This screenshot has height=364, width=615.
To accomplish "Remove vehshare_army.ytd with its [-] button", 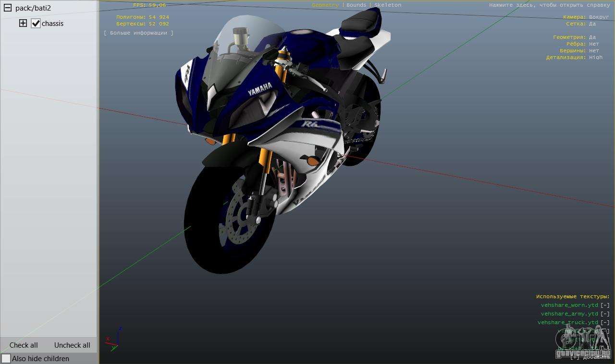I will pyautogui.click(x=605, y=314).
